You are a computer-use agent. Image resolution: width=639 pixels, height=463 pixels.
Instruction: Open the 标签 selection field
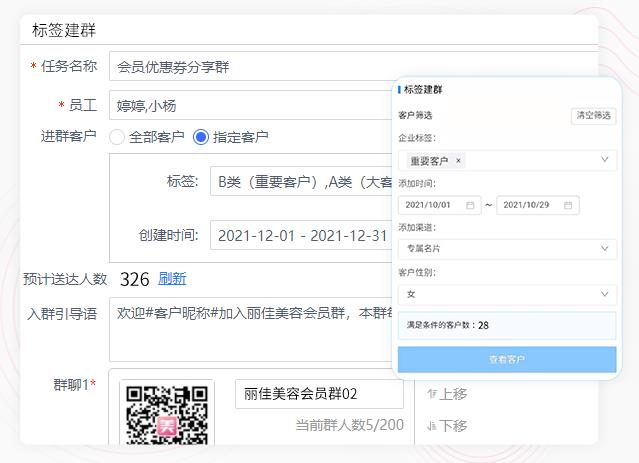pyautogui.click(x=302, y=181)
